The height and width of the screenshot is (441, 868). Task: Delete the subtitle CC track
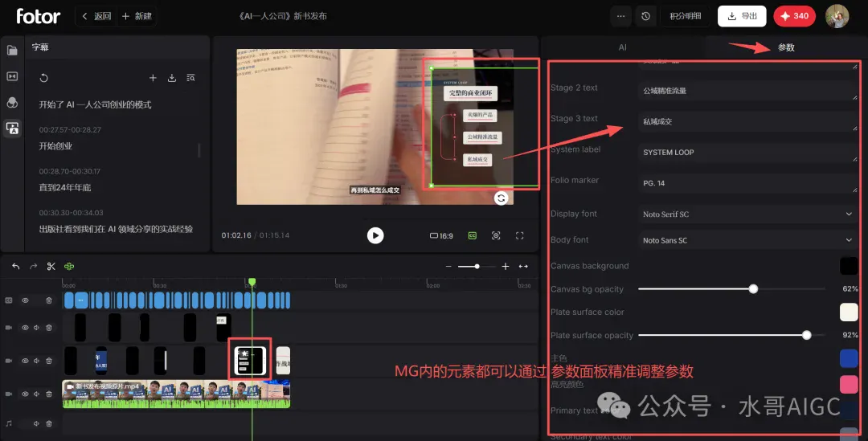[49, 300]
